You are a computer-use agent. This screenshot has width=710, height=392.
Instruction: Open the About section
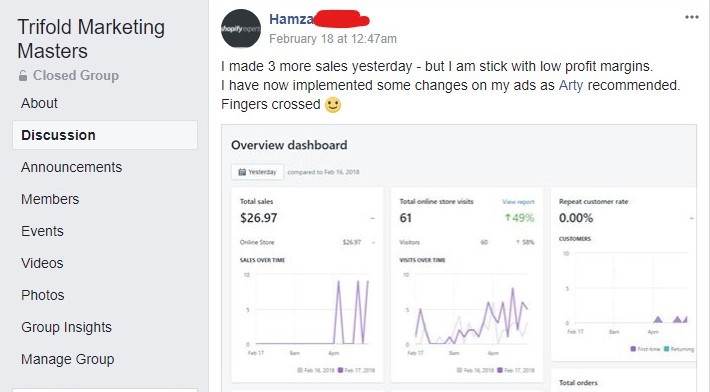click(39, 103)
